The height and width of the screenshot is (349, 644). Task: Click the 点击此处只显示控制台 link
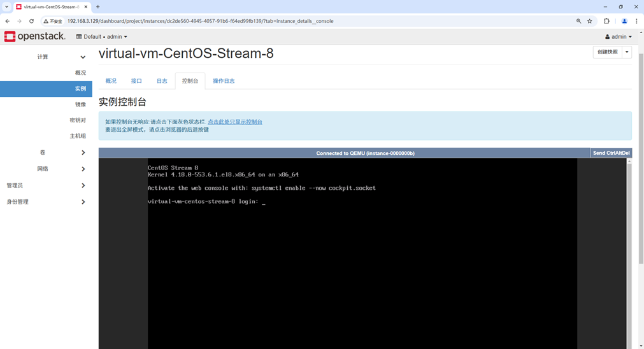pos(235,122)
